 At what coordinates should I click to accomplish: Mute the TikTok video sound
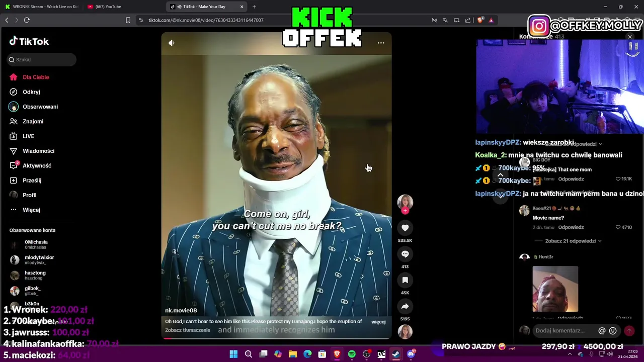click(172, 43)
